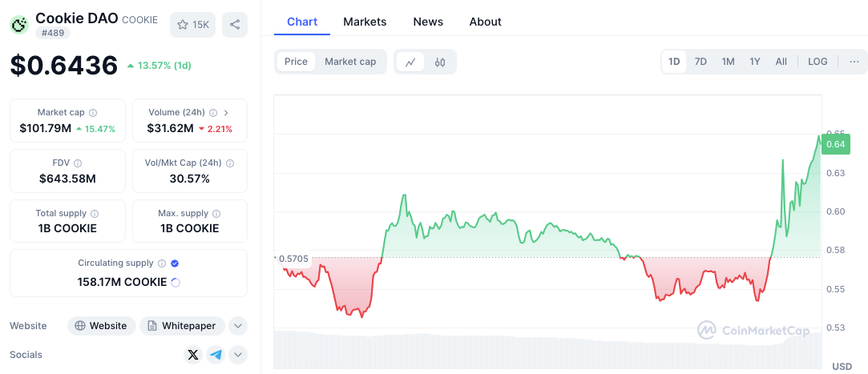This screenshot has height=374, width=868.
Task: Click the 1B COOKIE max supply value
Action: click(189, 228)
